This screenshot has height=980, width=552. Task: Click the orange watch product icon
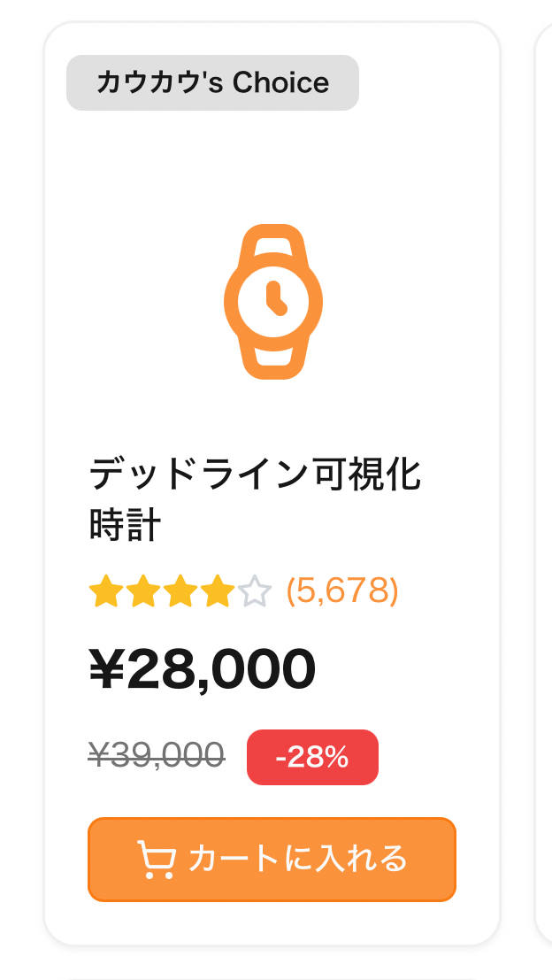click(272, 302)
